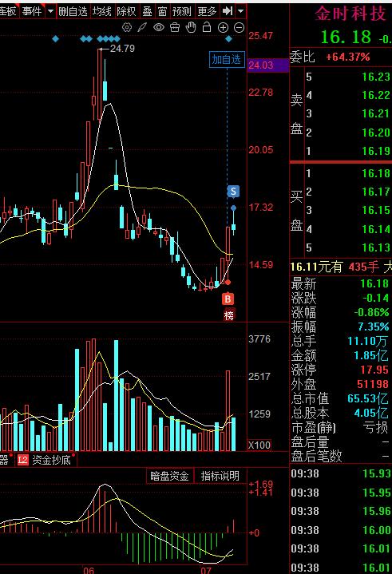Open the 均线 moving average option
Screen dimensions: 392x574
(x=101, y=11)
